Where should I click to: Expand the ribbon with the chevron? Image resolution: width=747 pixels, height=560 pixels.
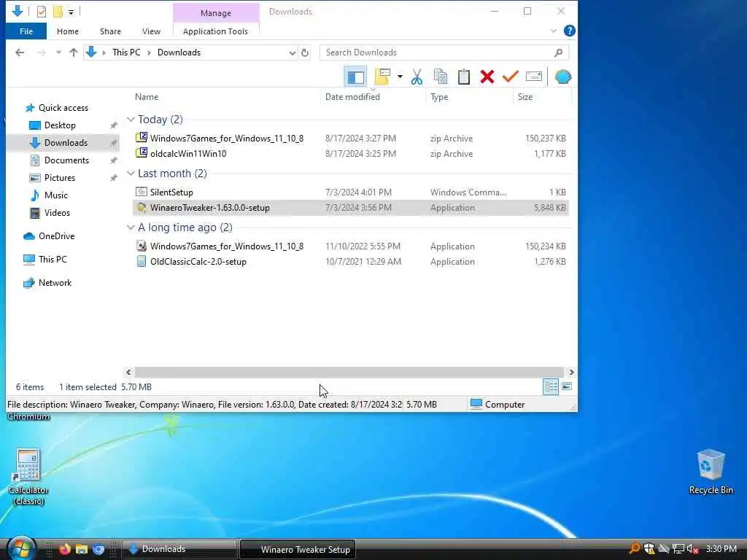coord(553,31)
